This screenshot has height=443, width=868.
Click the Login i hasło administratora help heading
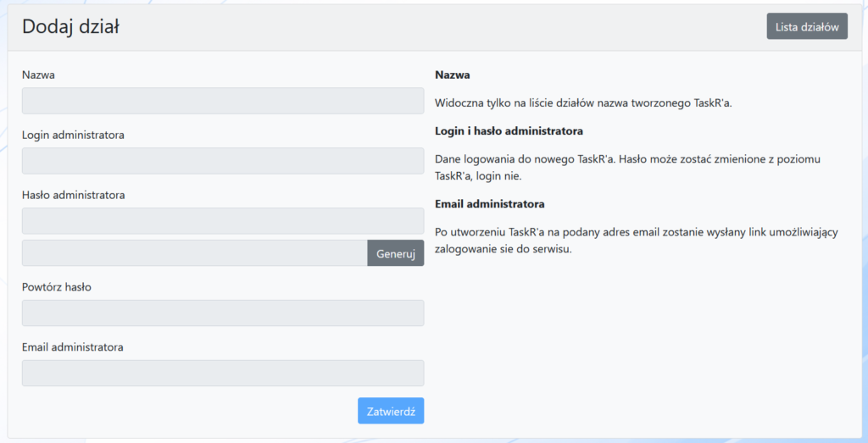pos(509,131)
